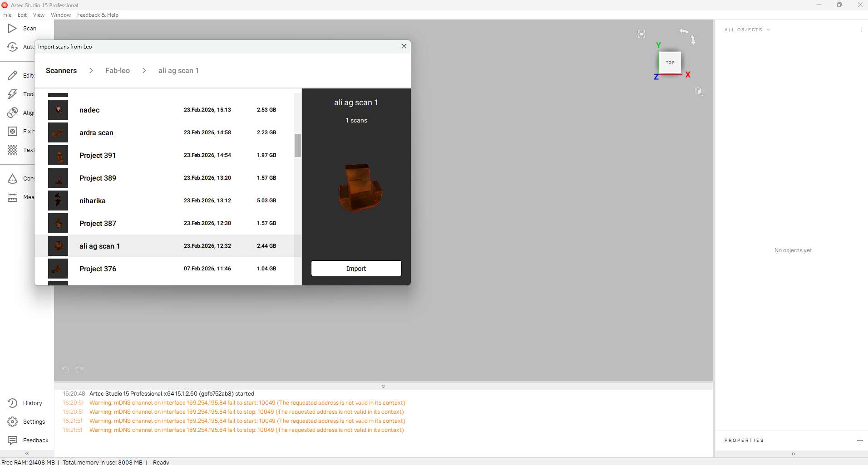Select Project 391 in the list
The height and width of the screenshot is (465, 868).
pyautogui.click(x=164, y=155)
